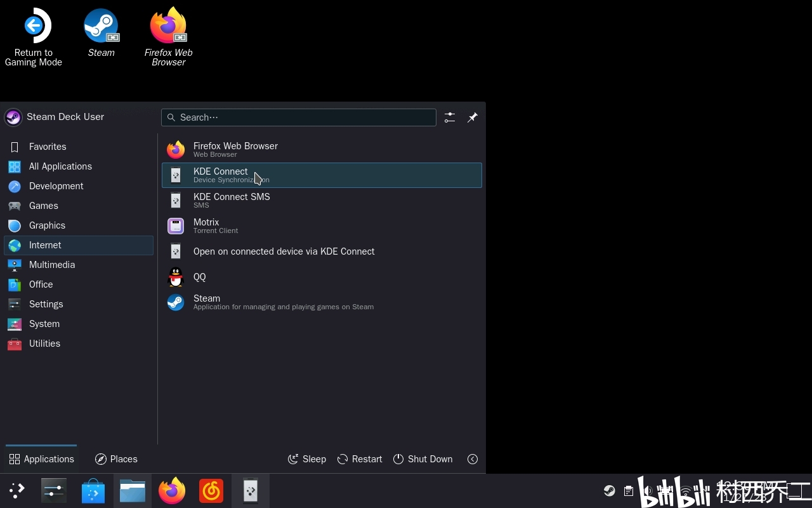
Task: Select the All Applications category
Action: coord(79,166)
